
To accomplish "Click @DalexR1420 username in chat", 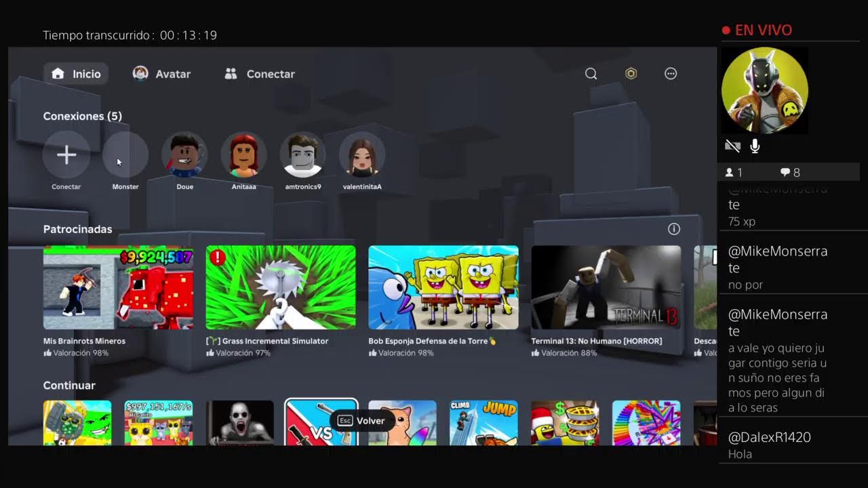I will (x=770, y=437).
